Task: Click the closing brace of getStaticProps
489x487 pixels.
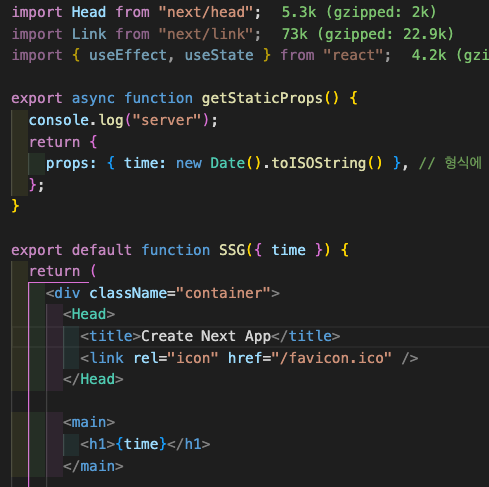Action: coord(15,206)
